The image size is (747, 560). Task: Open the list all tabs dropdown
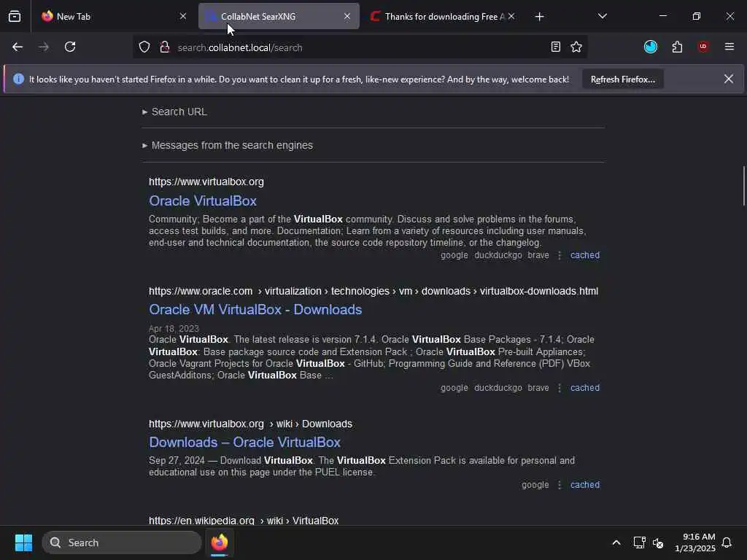pos(602,16)
